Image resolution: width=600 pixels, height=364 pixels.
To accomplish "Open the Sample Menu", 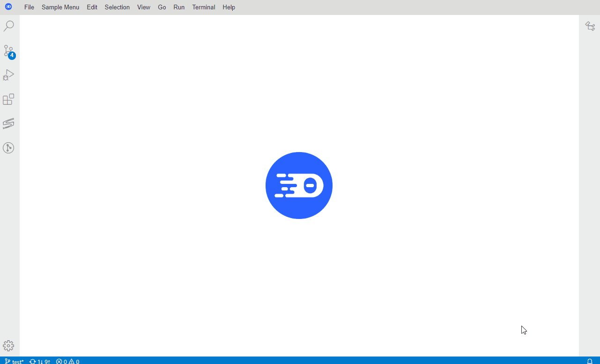I will [x=60, y=7].
